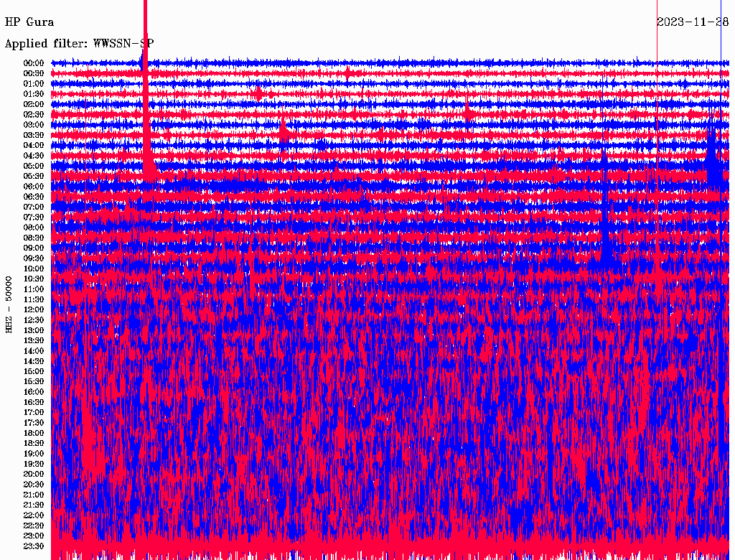Select the 00:00 time row label
735x560 pixels.
pos(34,63)
